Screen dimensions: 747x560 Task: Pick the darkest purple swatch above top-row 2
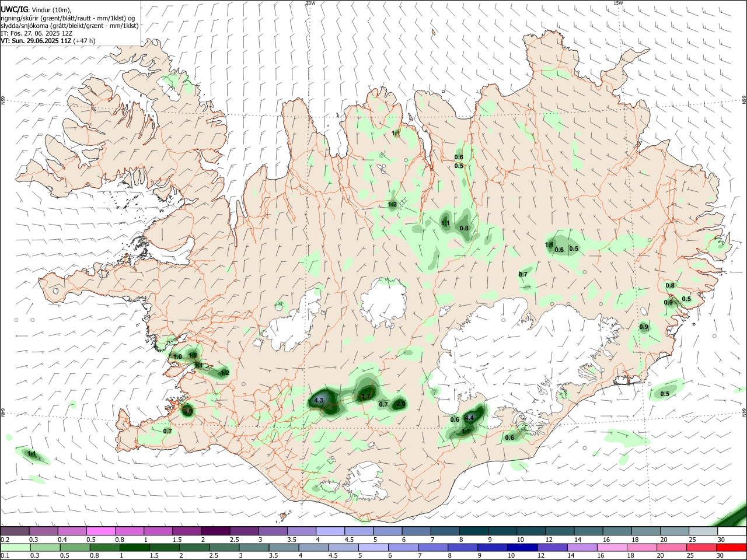(216, 531)
